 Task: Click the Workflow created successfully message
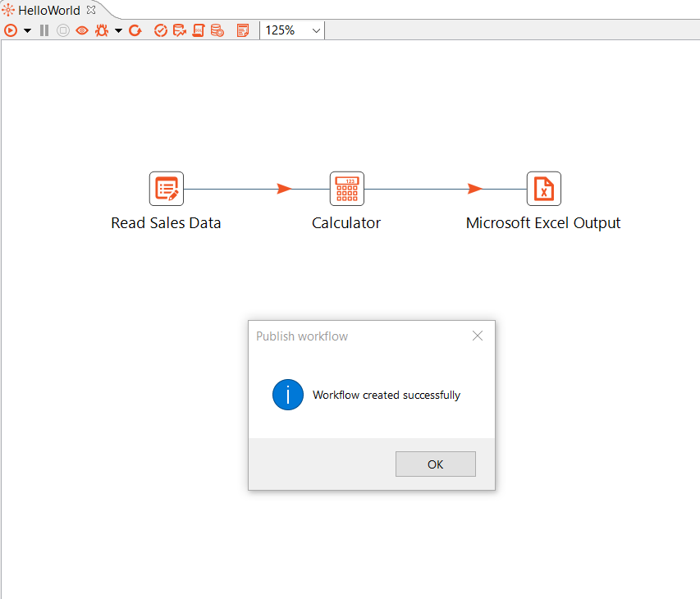click(x=387, y=395)
